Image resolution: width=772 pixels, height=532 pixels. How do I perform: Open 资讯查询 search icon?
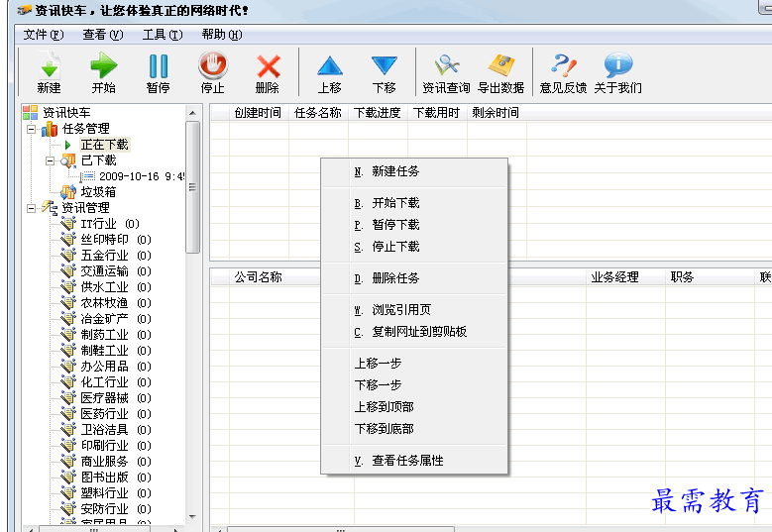pyautogui.click(x=447, y=65)
